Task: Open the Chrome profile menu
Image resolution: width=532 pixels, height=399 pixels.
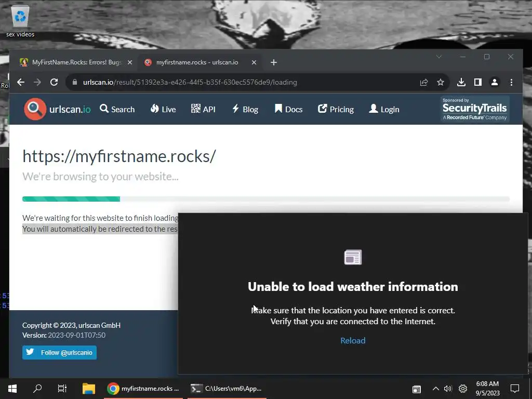Action: click(x=495, y=82)
